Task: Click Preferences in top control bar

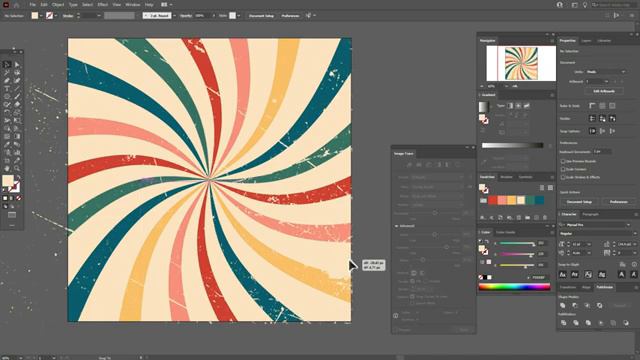Action: click(290, 16)
